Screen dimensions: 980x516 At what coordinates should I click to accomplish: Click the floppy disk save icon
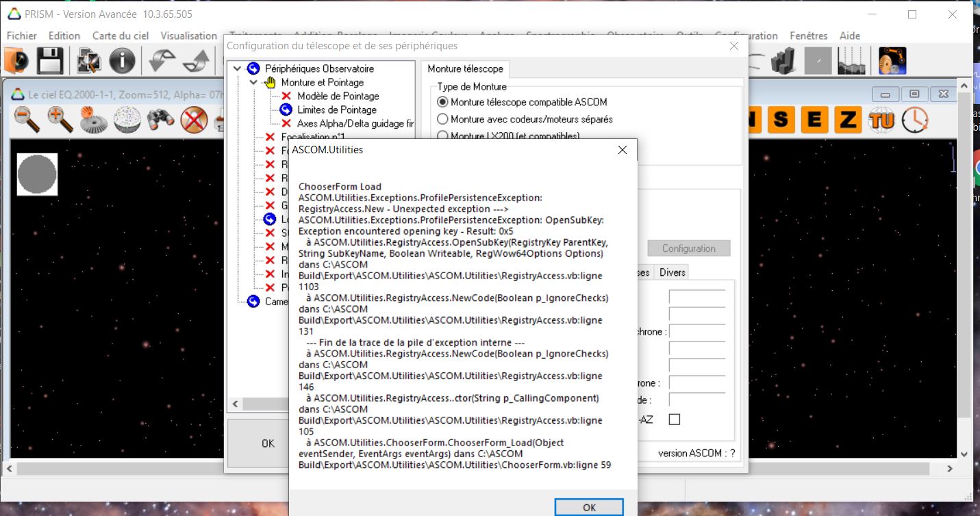click(x=49, y=62)
